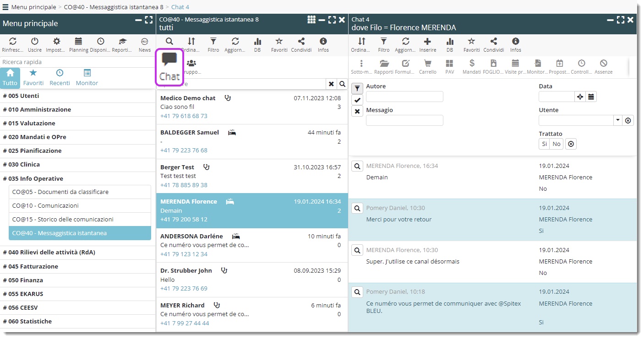Set Trattato filter to No
Screen dimensions: 644x339
(x=556, y=144)
